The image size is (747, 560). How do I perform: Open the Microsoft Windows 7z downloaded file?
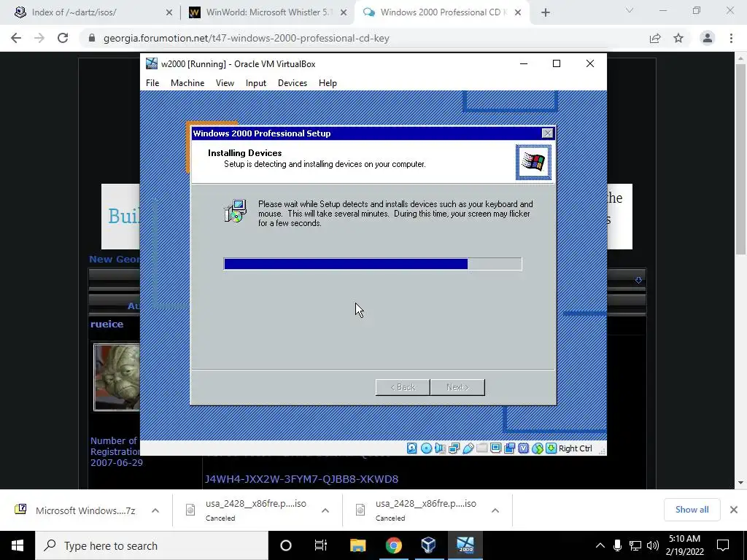[85, 510]
